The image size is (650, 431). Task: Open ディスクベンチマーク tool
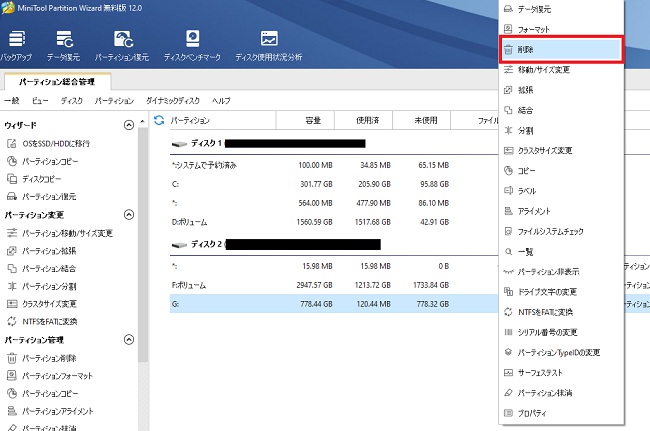point(192,46)
